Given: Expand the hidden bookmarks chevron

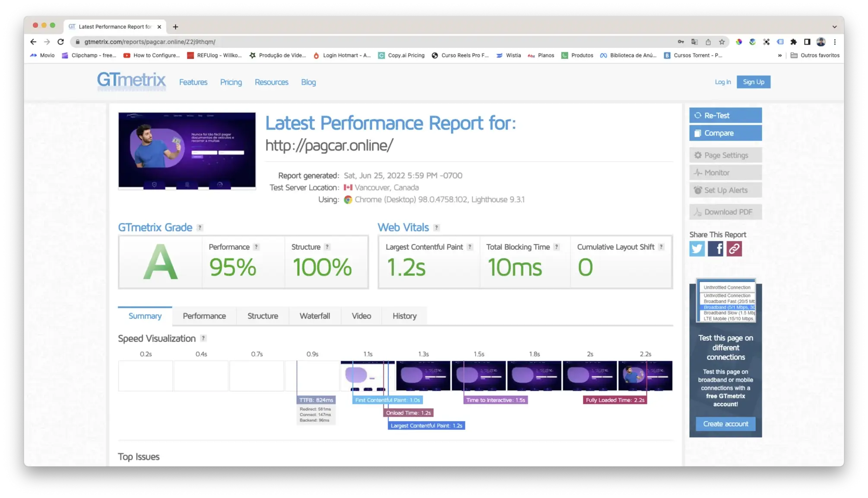Looking at the screenshot, I should pyautogui.click(x=779, y=55).
